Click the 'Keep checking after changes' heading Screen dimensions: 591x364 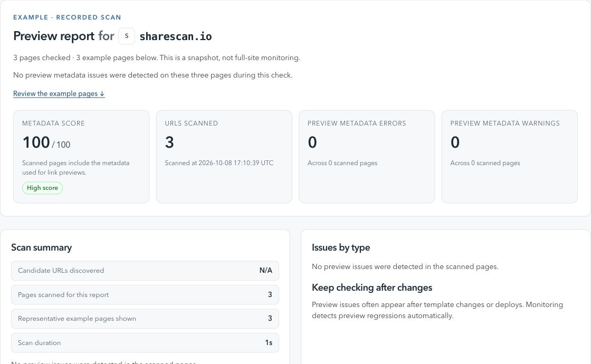pyautogui.click(x=372, y=288)
